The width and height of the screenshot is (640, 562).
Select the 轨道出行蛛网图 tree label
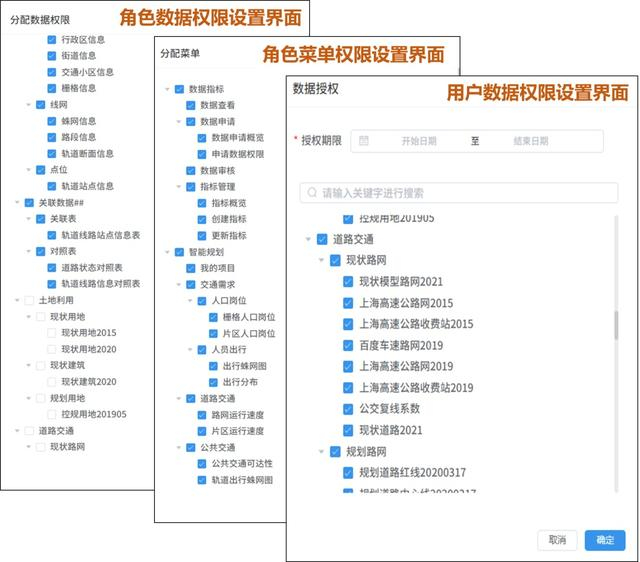pyautogui.click(x=242, y=480)
